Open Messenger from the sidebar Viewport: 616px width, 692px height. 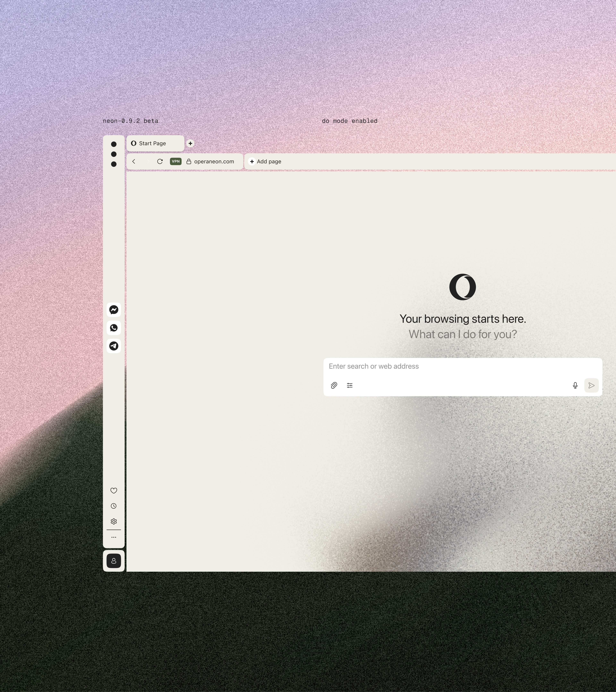pyautogui.click(x=114, y=310)
